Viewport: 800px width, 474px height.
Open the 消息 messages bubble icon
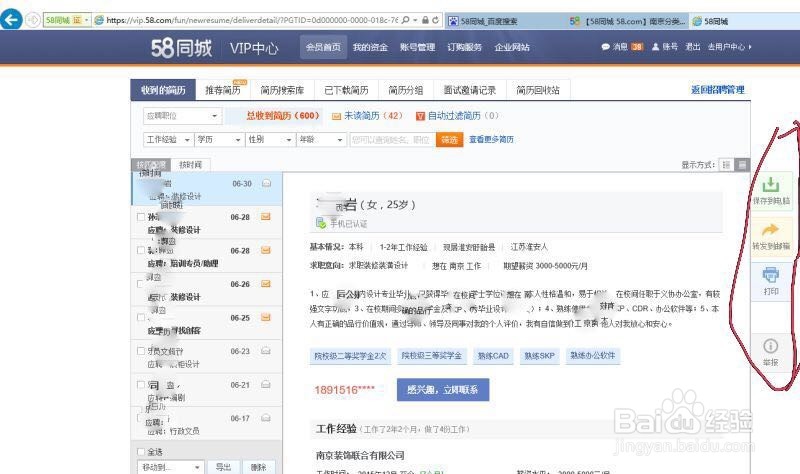(605, 47)
